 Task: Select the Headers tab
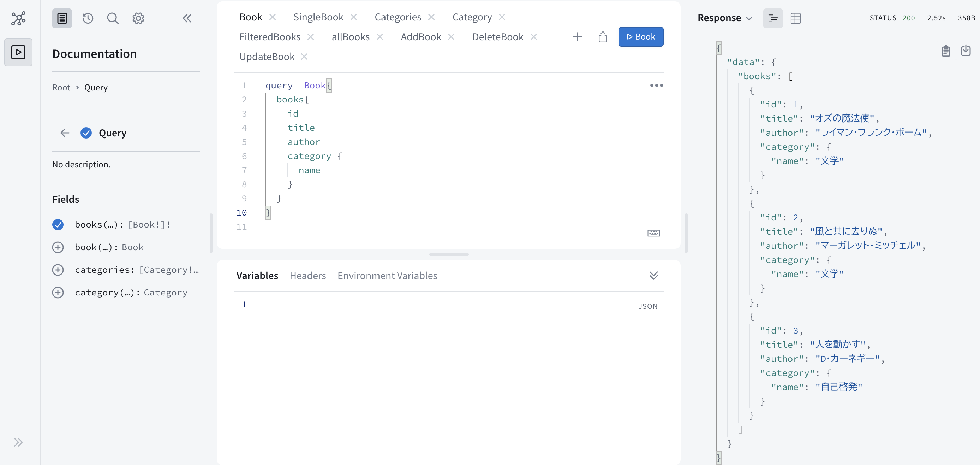point(308,275)
